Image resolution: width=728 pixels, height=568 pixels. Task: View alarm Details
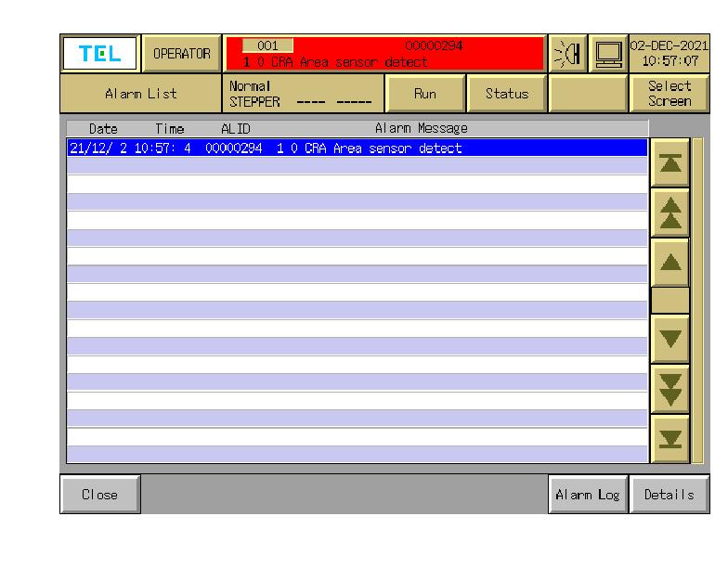(x=669, y=495)
